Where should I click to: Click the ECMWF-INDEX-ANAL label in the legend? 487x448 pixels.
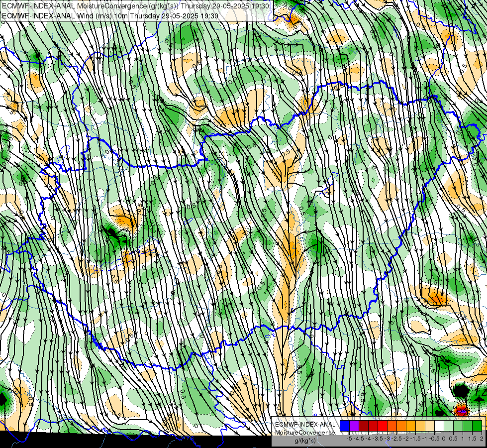pos(305,425)
